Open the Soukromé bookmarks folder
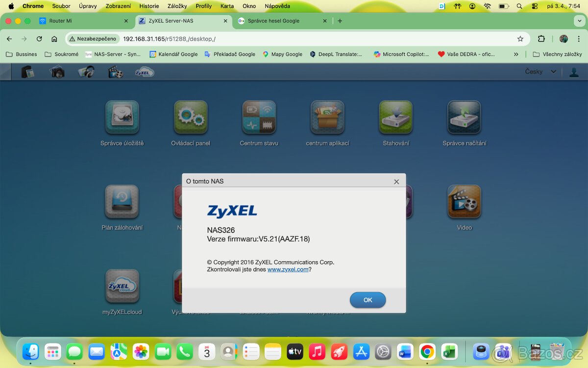 pos(62,54)
